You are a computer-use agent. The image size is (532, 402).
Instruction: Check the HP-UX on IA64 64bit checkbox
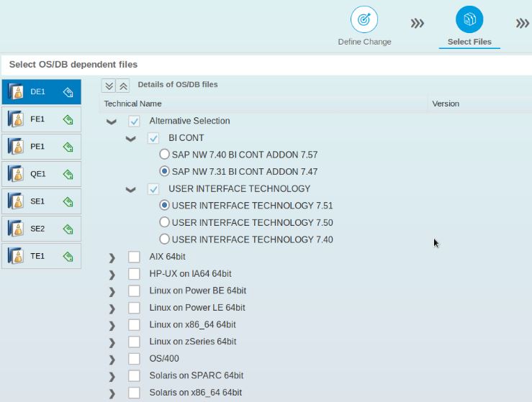pos(134,273)
